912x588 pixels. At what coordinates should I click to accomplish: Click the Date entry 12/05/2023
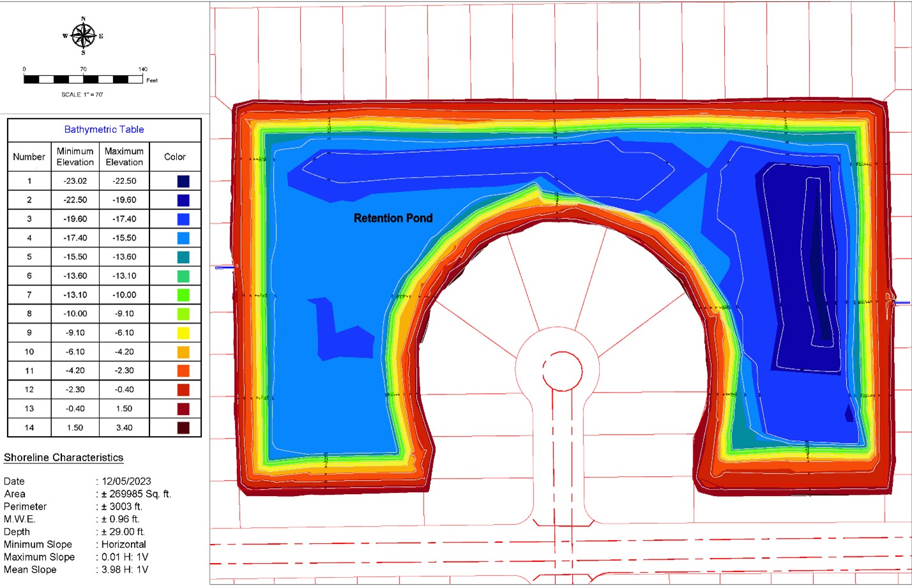[x=125, y=481]
